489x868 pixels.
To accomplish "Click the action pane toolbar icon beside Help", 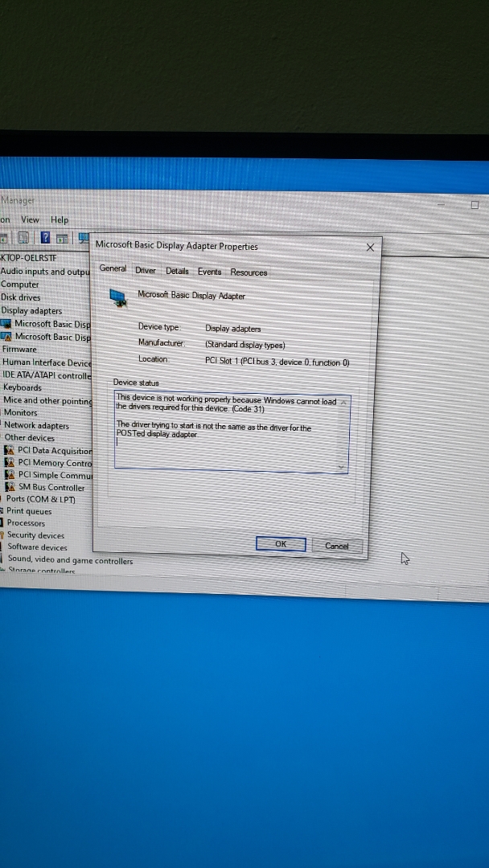I will pos(63,239).
